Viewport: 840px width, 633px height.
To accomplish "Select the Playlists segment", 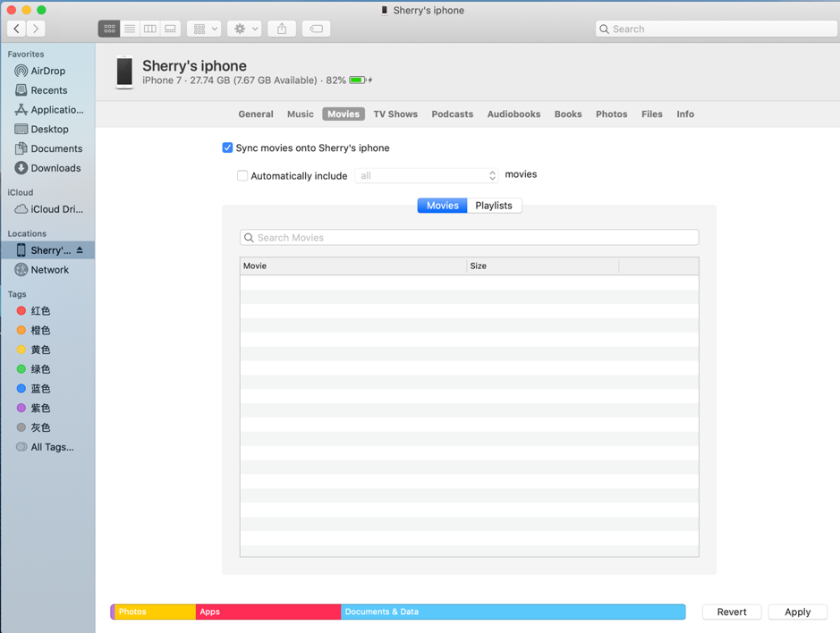I will click(x=494, y=206).
